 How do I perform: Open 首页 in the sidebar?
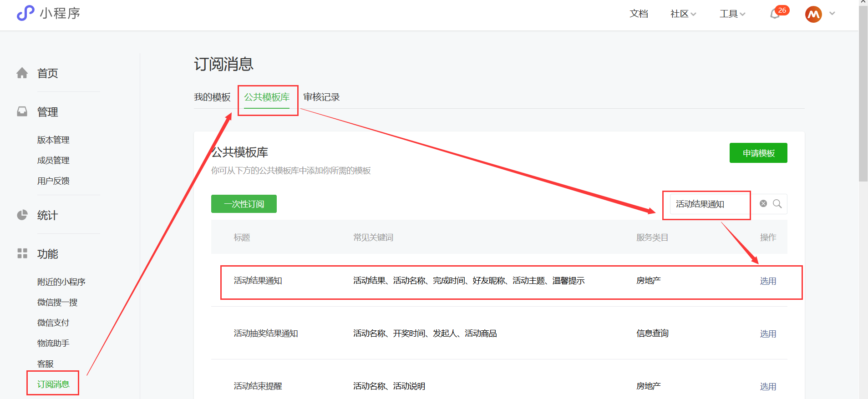tap(47, 73)
